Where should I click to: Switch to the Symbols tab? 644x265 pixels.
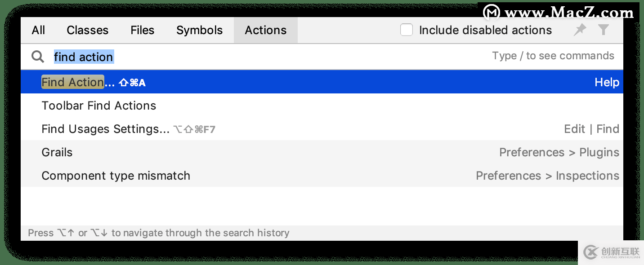[x=199, y=30]
